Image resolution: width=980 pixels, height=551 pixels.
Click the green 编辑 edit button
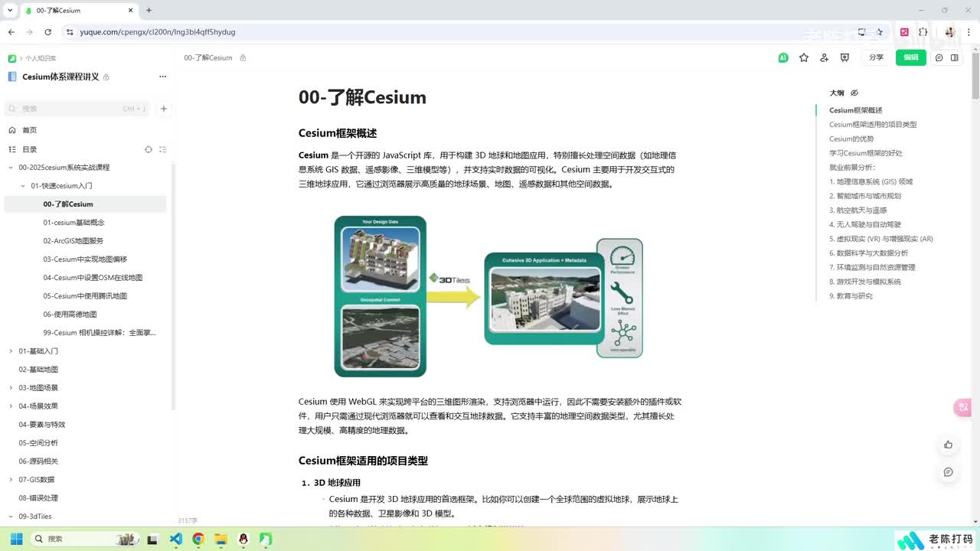coord(910,57)
